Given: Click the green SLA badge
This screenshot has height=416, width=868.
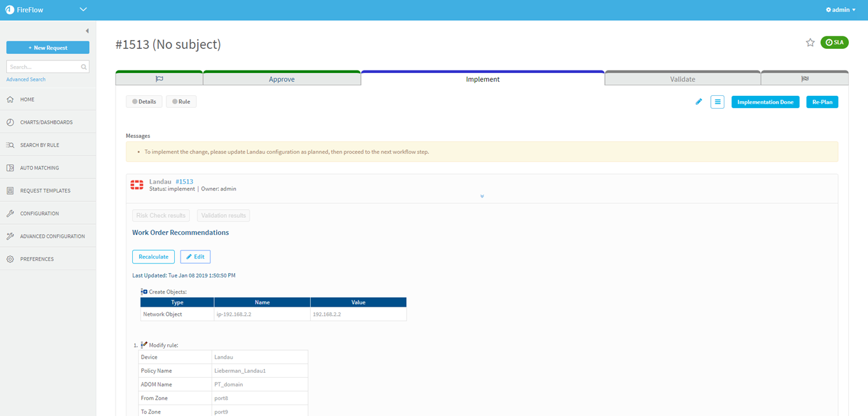Looking at the screenshot, I should click(834, 43).
